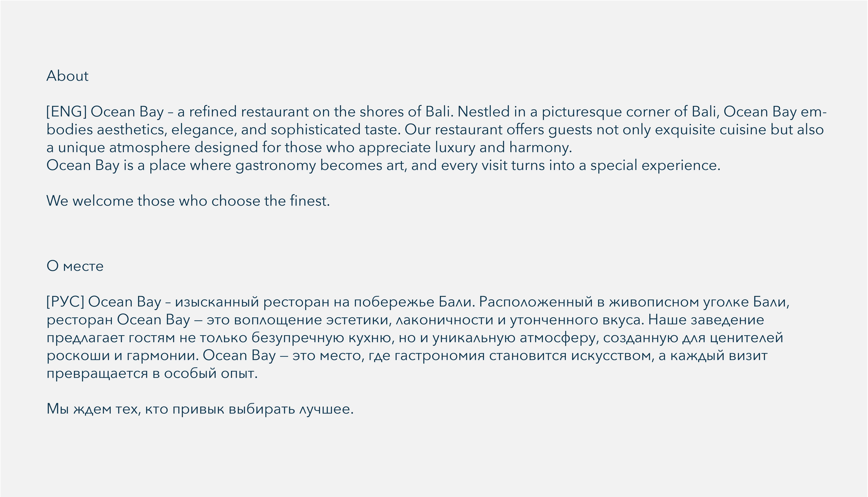Click the line "Мы ждем тех, кто привык выбирать лучшее."
Screen dimensions: 868x497
[x=200, y=409]
